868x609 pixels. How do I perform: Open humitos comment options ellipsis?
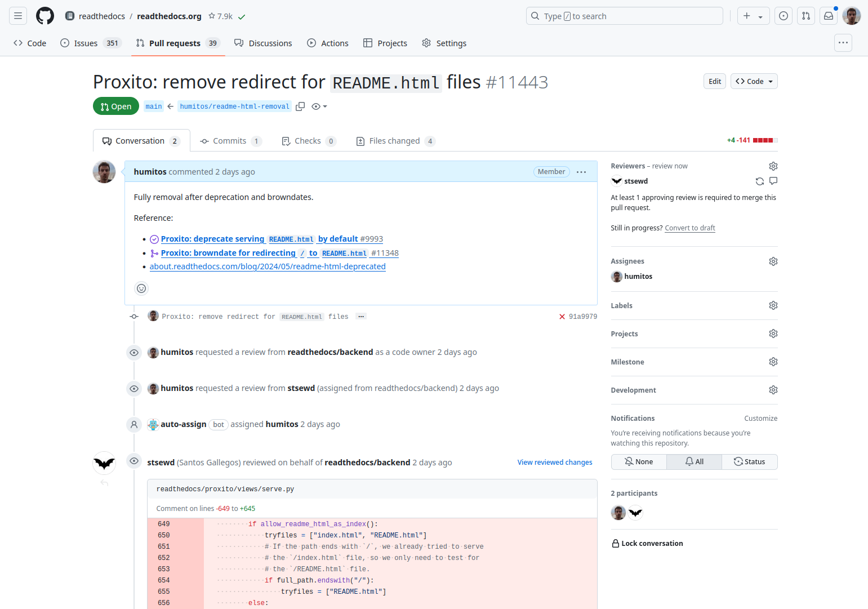click(581, 172)
